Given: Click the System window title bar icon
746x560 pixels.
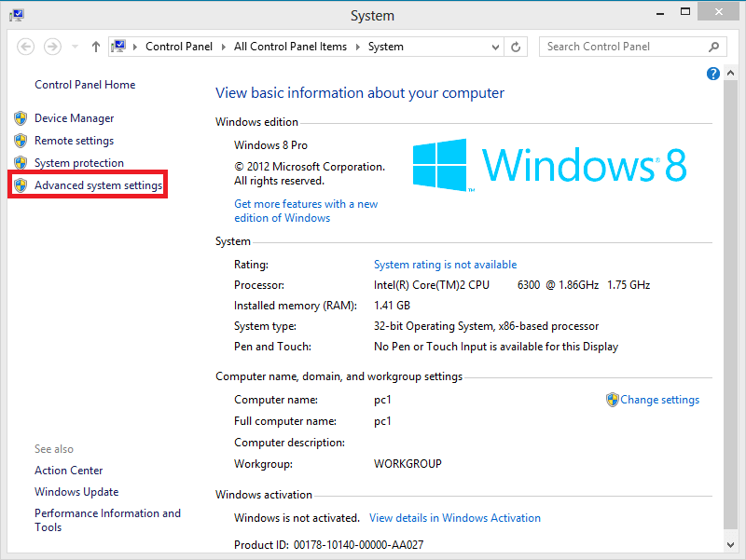Looking at the screenshot, I should 17,15.
